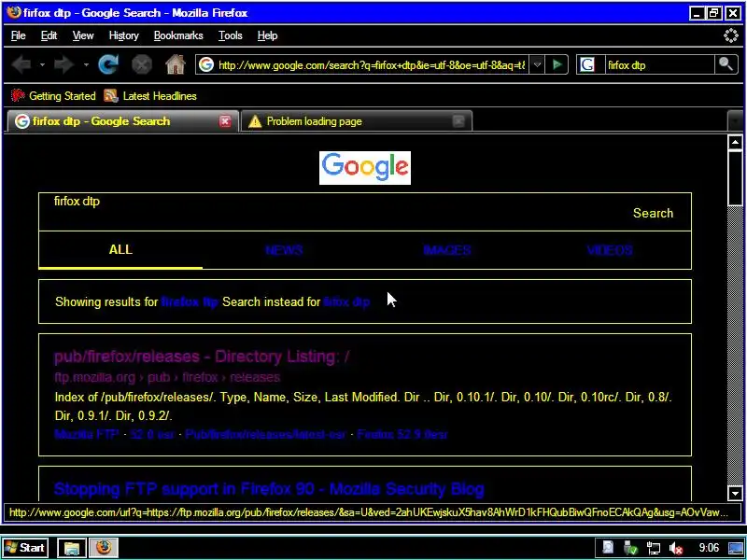The width and height of the screenshot is (747, 560).
Task: Open the list all tabs dropdown
Action: click(735, 121)
